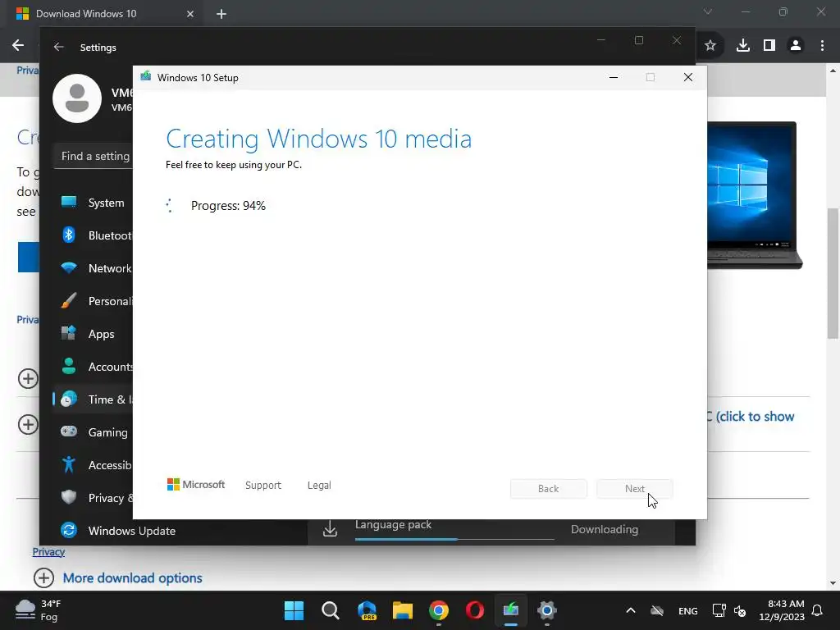Open Google Chrome from the taskbar
This screenshot has height=630, width=840.
coord(439,610)
